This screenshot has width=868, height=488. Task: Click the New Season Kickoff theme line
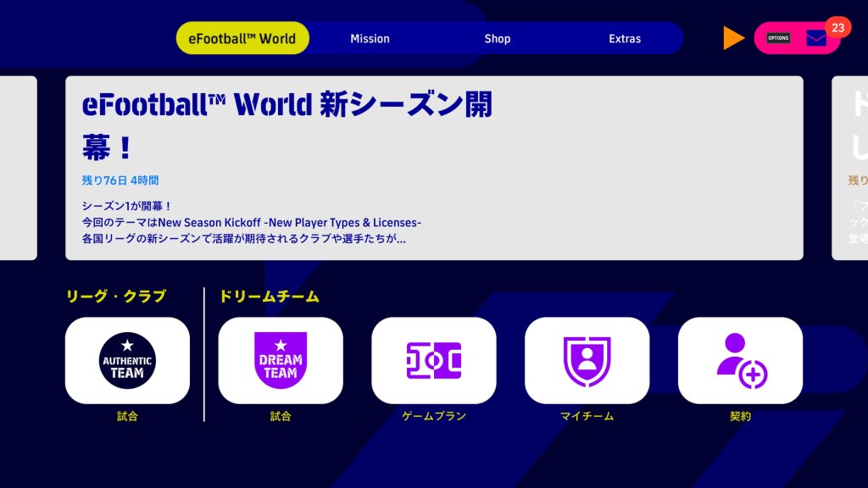pyautogui.click(x=251, y=223)
